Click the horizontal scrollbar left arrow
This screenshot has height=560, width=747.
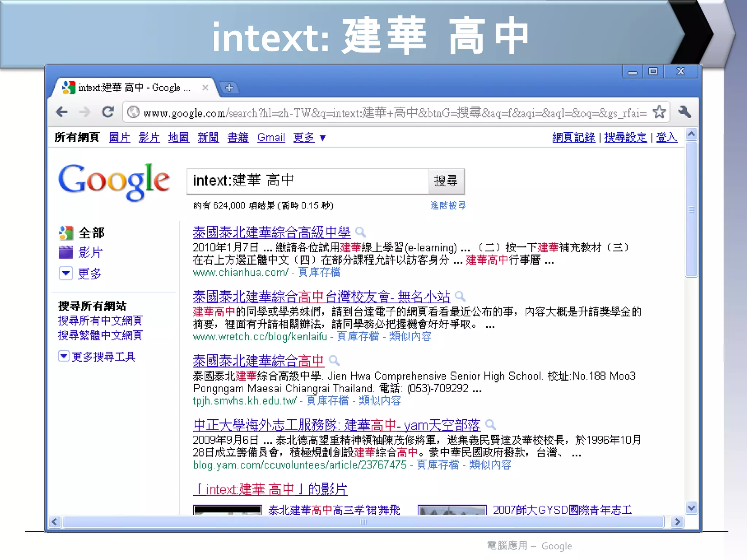point(55,522)
